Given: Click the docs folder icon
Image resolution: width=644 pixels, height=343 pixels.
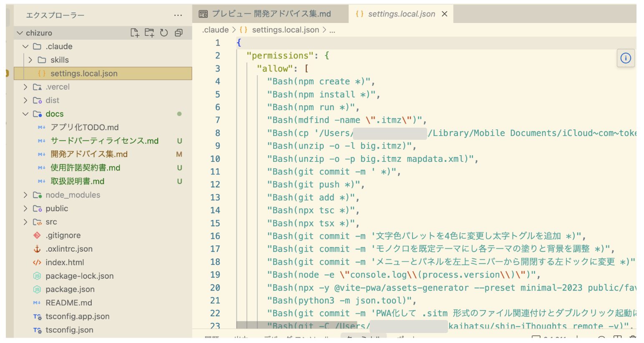Looking at the screenshot, I should point(37,114).
